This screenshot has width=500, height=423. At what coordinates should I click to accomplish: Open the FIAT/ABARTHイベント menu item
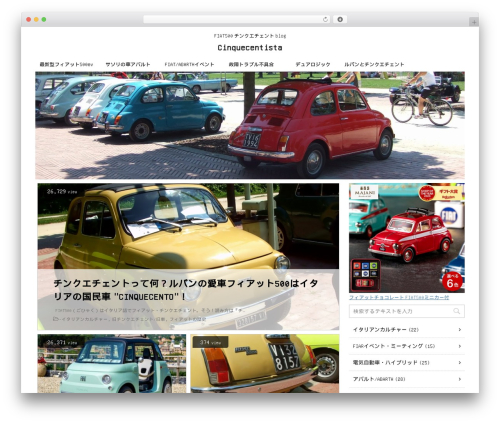189,64
